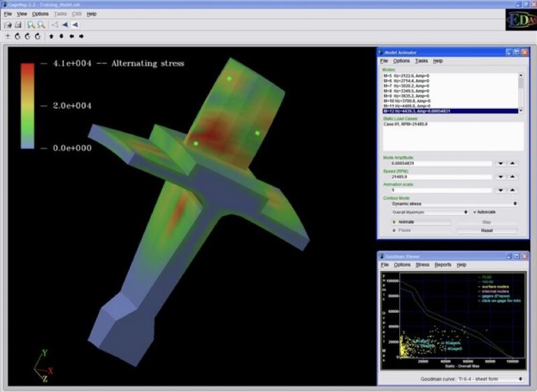
Task: Open Reports menu in Goodman Viewer
Action: click(x=443, y=265)
